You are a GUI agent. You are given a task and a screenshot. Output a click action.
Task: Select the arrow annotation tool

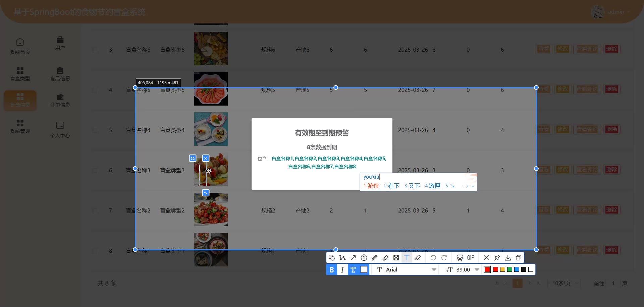point(353,258)
